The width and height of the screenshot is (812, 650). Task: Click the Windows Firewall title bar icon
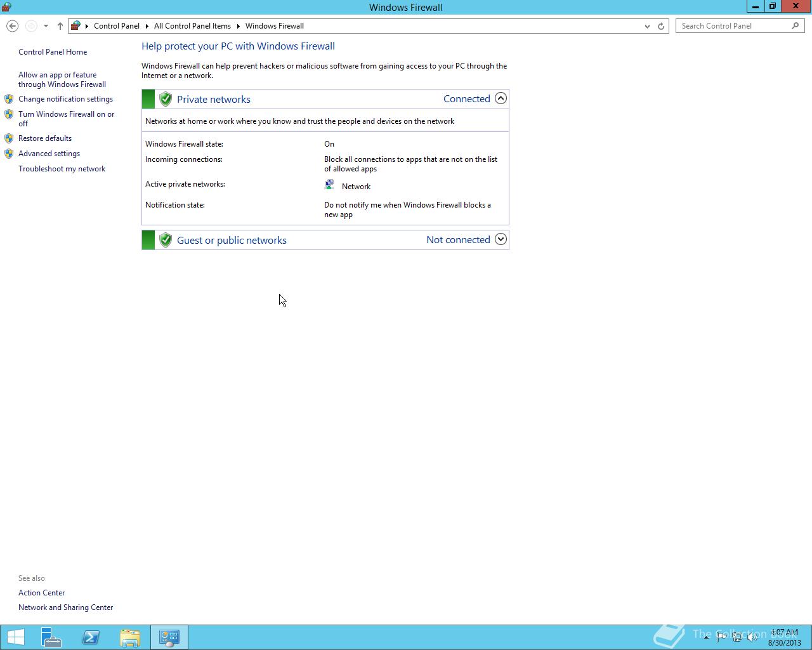[x=6, y=7]
